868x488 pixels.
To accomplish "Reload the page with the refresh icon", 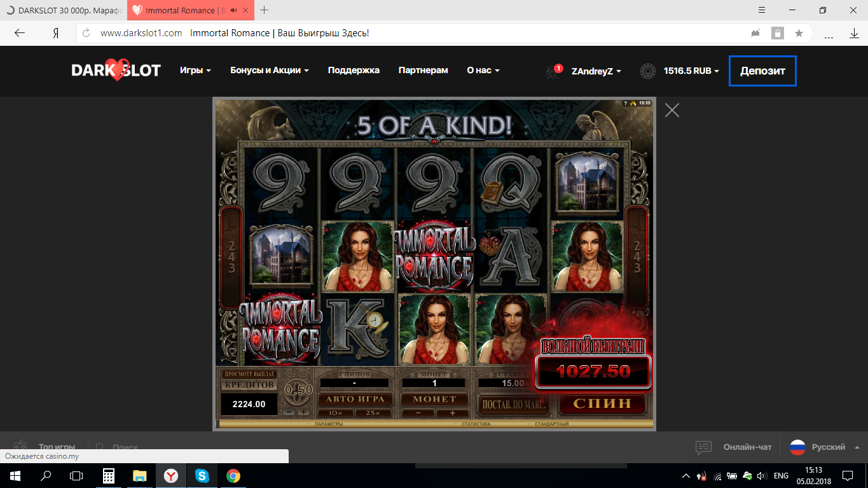I will (x=87, y=33).
